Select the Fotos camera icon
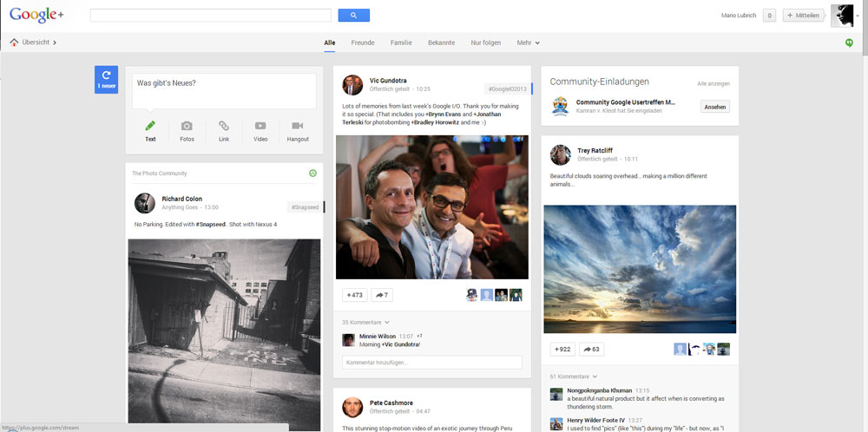Image resolution: width=868 pixels, height=432 pixels. (x=187, y=127)
